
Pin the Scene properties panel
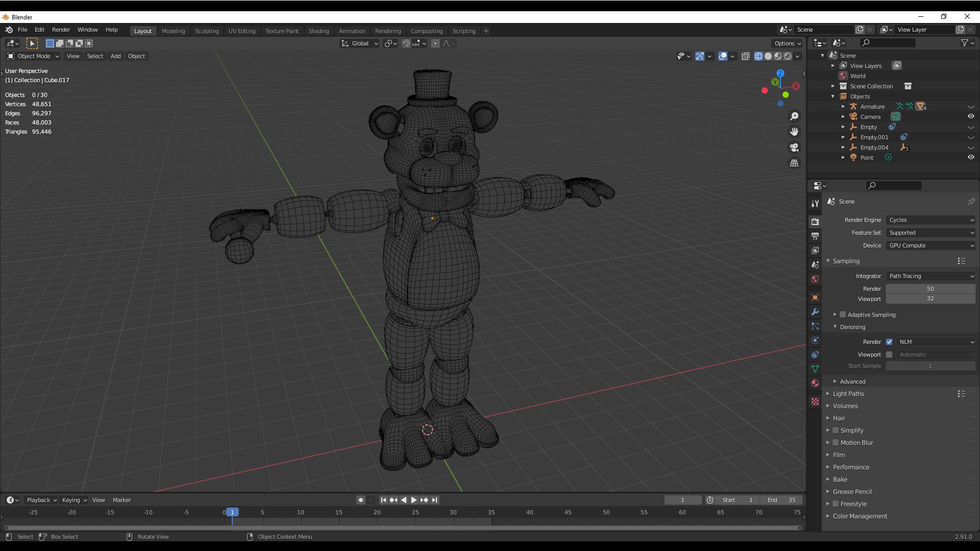click(971, 202)
